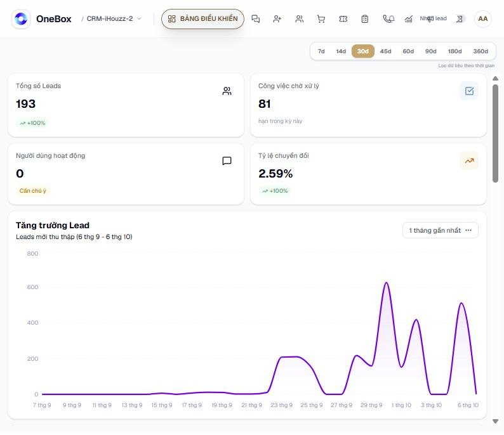Image resolution: width=504 pixels, height=435 pixels.
Task: Click the conversion rate value 2.59%
Action: pos(275,174)
